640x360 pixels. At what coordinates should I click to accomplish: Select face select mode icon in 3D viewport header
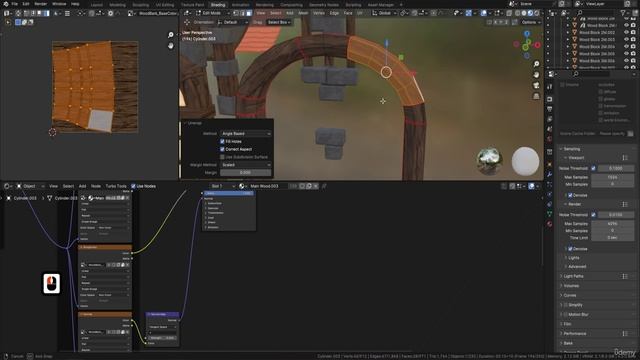click(x=249, y=13)
